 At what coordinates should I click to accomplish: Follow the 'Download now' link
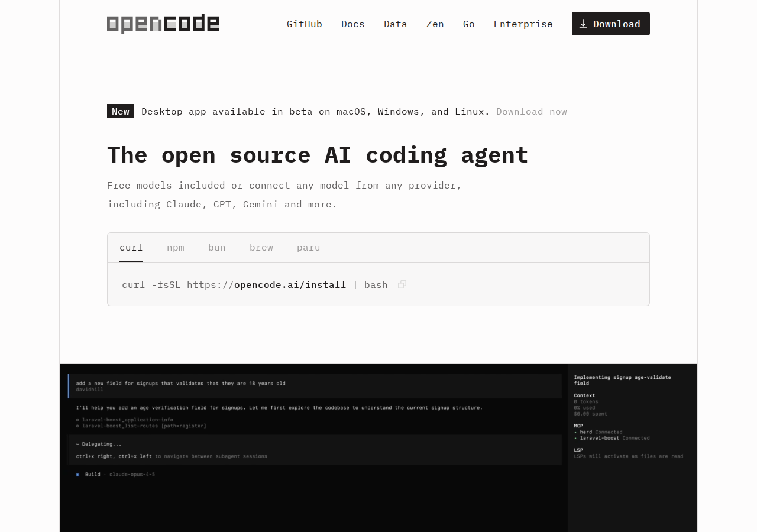[532, 111]
